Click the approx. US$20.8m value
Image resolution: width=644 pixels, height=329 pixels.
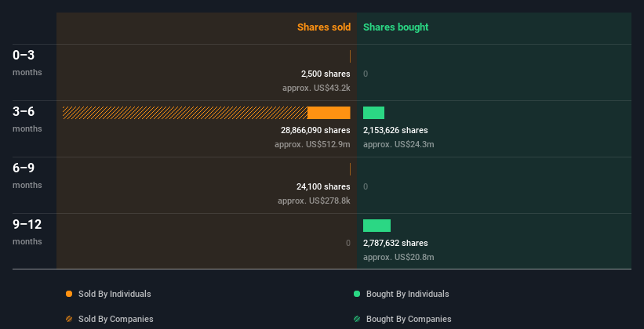pos(398,257)
